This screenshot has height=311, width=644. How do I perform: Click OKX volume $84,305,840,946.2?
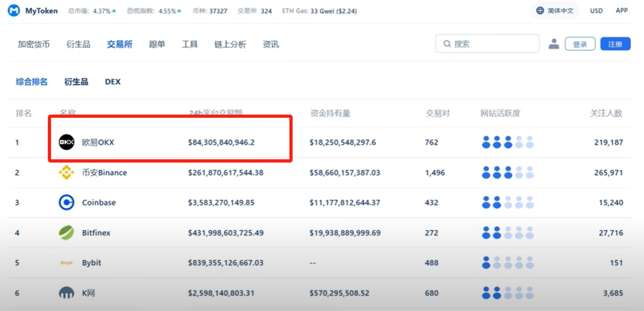coord(221,142)
